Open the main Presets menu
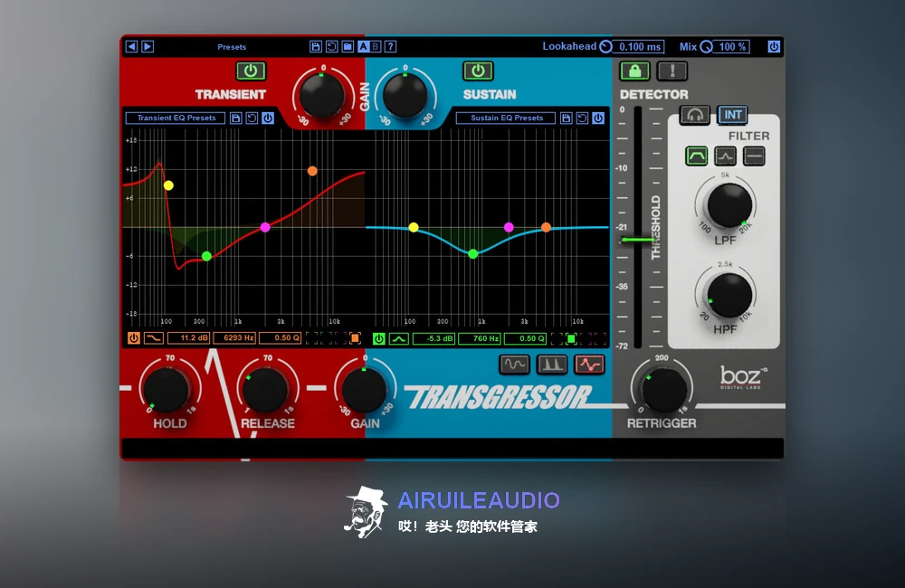905x588 pixels. tap(232, 47)
